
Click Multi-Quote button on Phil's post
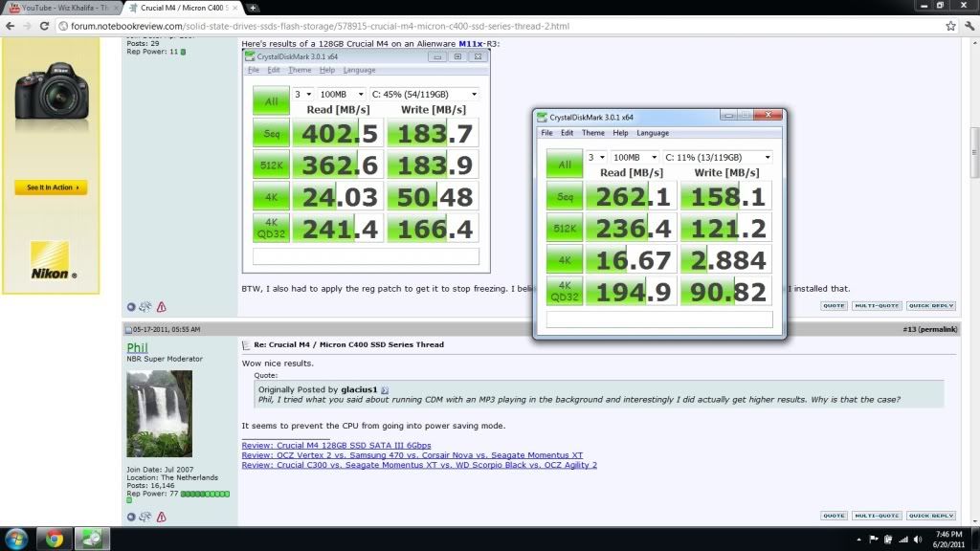pyautogui.click(x=877, y=516)
